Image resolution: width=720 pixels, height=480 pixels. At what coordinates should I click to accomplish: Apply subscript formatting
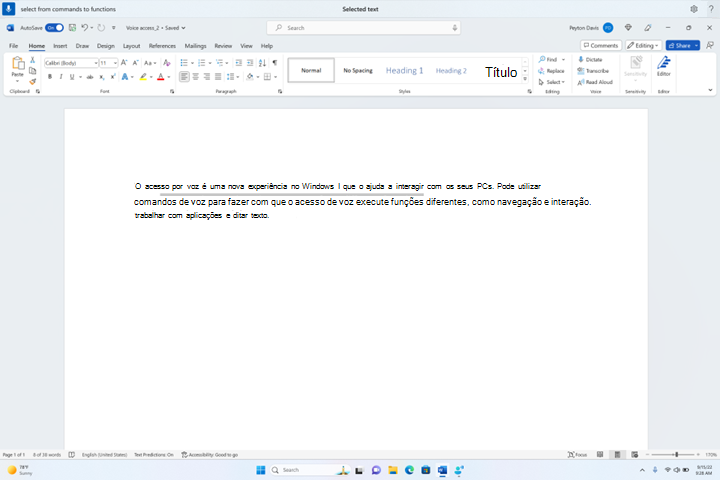(101, 77)
